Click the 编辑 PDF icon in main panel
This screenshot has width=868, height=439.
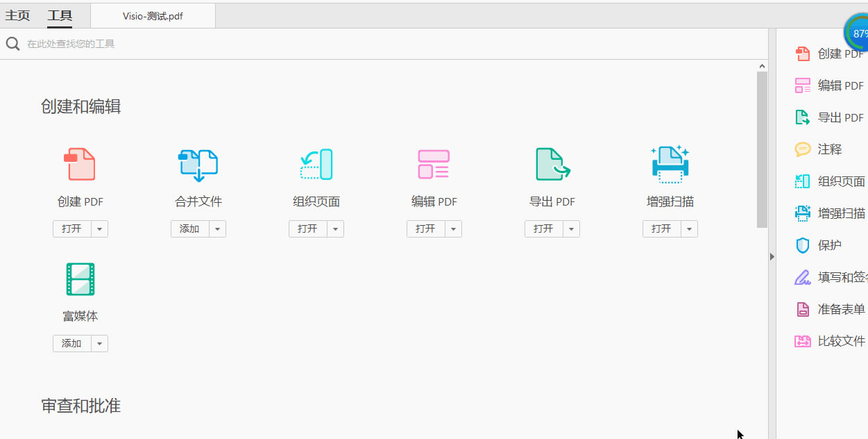pyautogui.click(x=434, y=165)
